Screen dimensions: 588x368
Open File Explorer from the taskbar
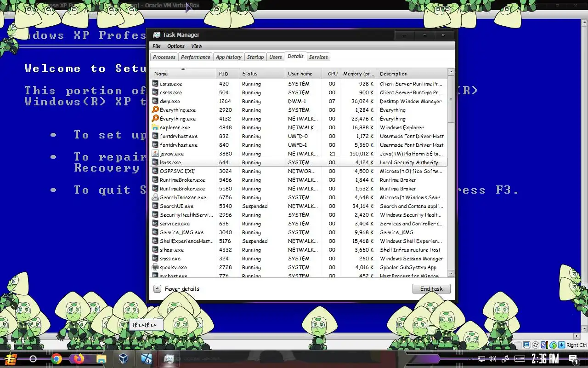[x=102, y=359]
